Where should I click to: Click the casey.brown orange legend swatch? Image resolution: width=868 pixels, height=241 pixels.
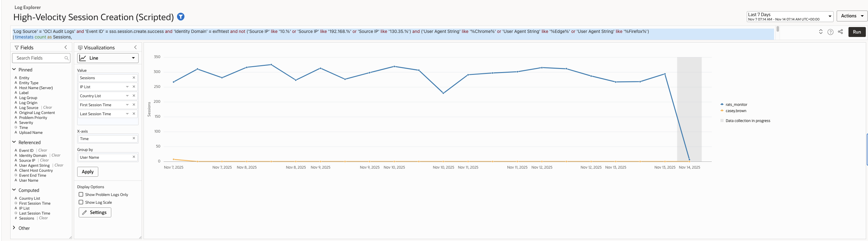coord(722,111)
